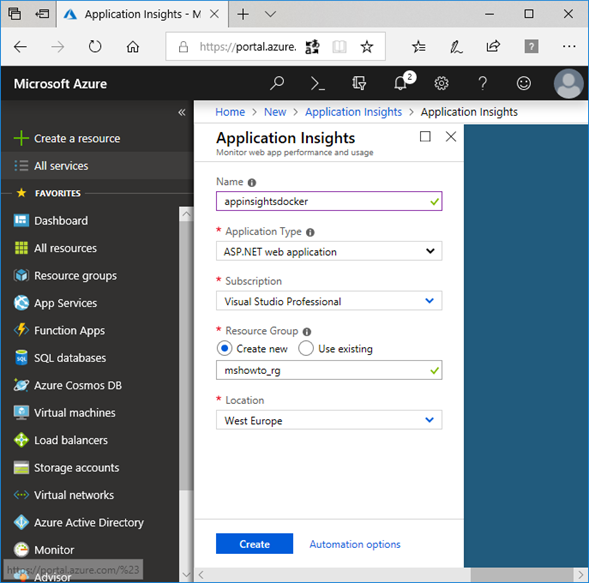Click the sidebar scroll up arrow

[x=186, y=214]
